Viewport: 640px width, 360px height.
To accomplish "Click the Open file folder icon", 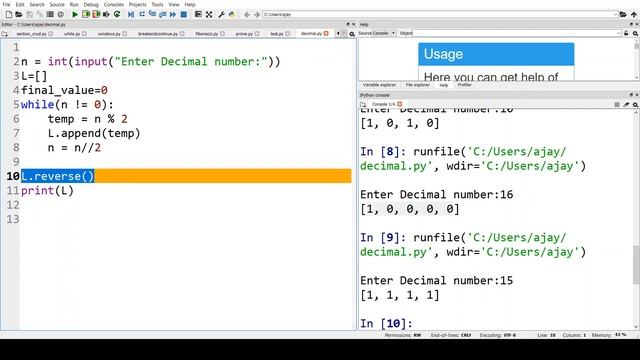I will (19, 14).
